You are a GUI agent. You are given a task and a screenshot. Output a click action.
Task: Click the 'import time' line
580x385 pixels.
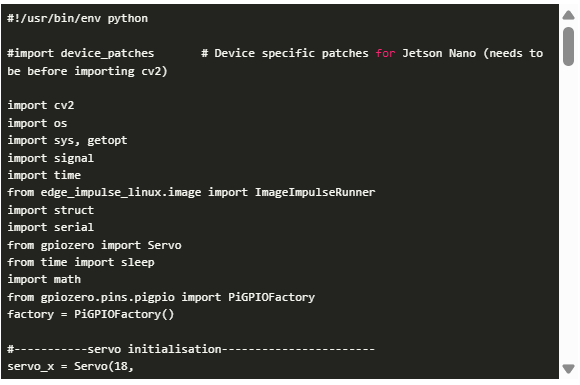point(44,175)
